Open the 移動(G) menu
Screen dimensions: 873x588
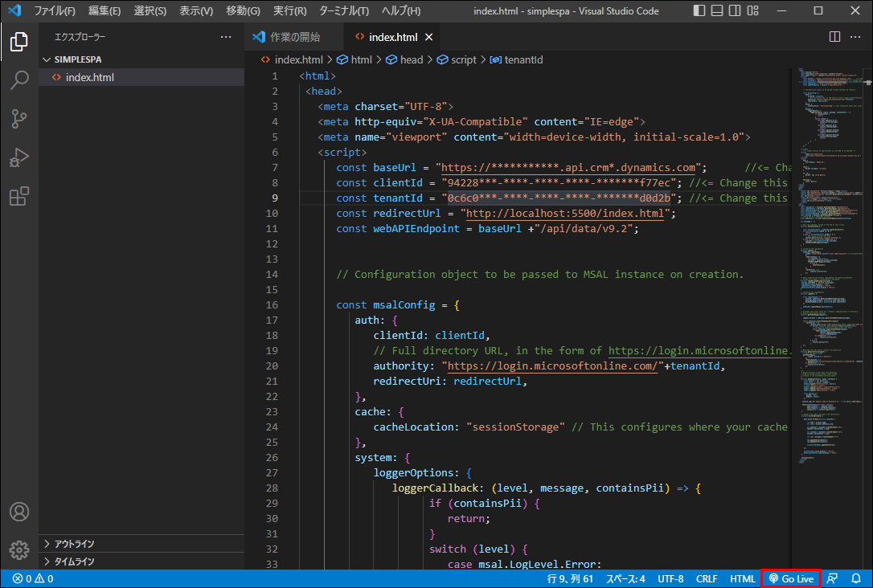point(243,10)
